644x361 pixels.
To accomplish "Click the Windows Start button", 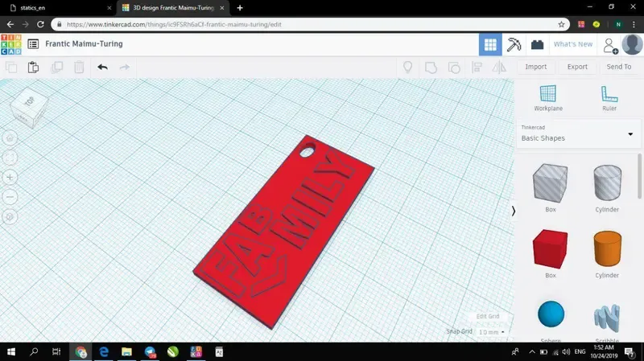I will tap(11, 352).
